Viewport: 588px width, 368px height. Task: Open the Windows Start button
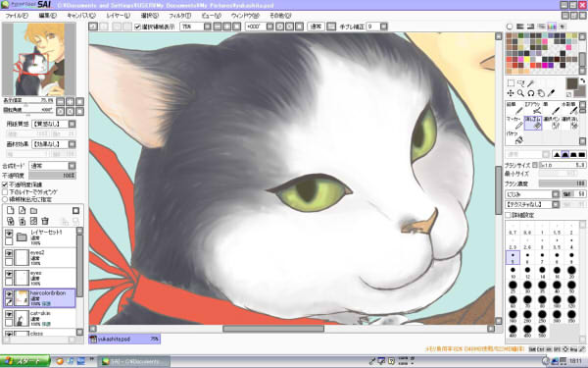[25, 361]
